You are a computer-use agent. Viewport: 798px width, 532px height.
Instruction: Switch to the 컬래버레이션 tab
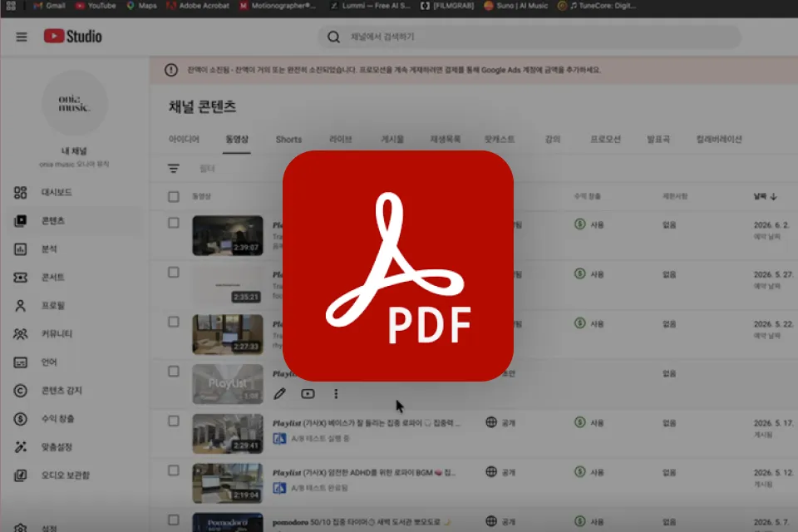[719, 139]
